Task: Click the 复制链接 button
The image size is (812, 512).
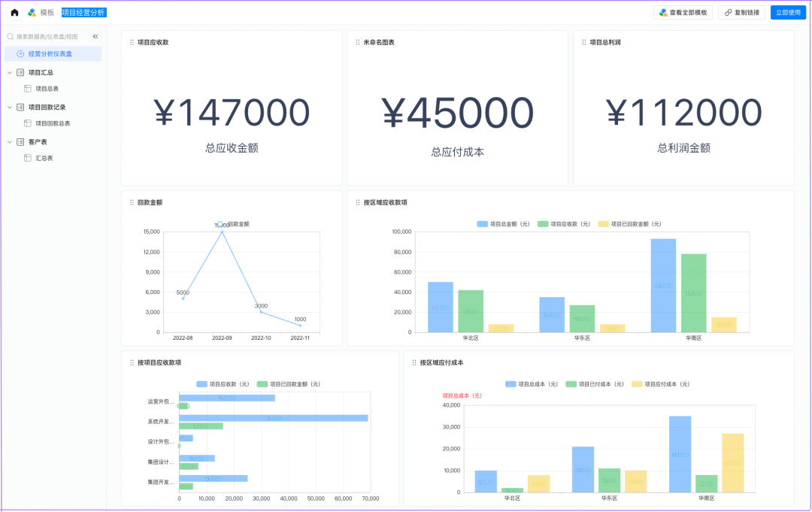Action: 741,13
